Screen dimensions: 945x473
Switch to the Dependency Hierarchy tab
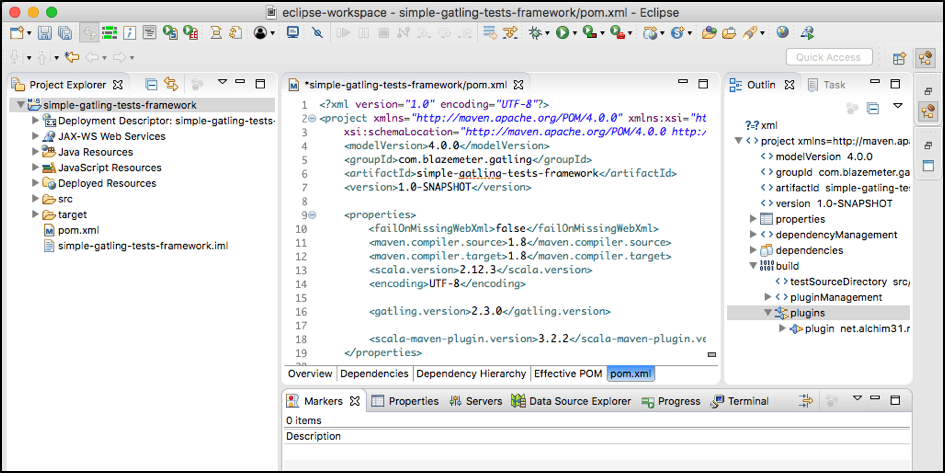click(470, 374)
